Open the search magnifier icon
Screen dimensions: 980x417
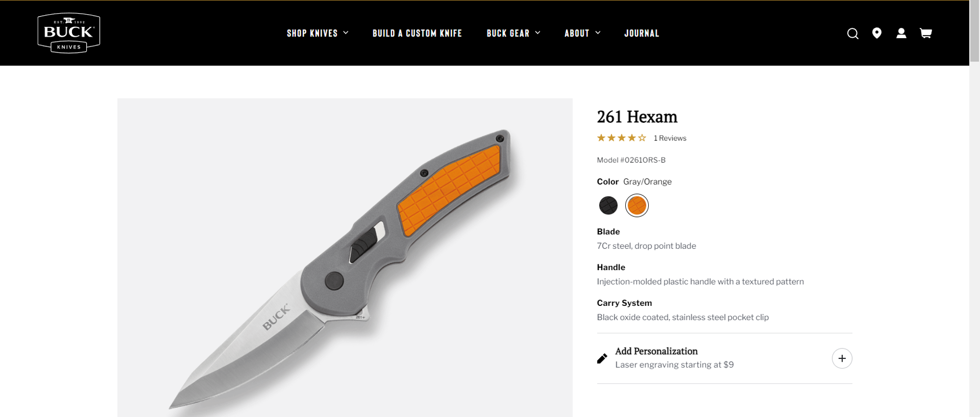(853, 33)
